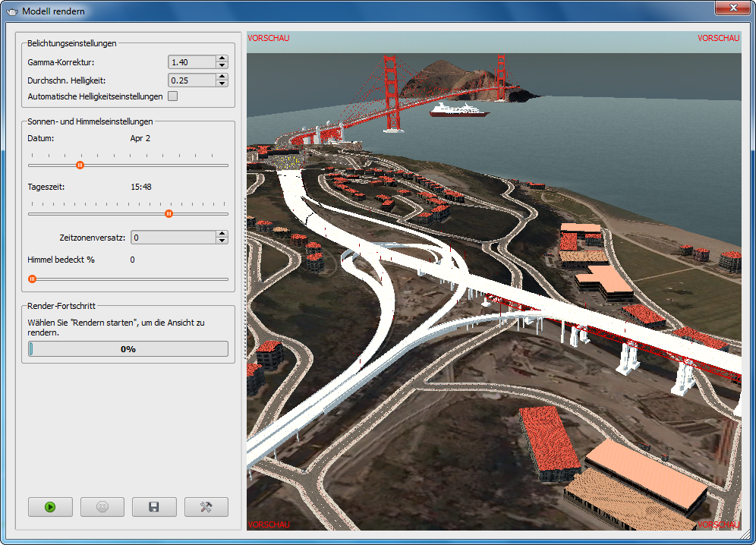Click into the Durchschn. Helligkeit value field
This screenshot has width=756, height=545.
[191, 80]
